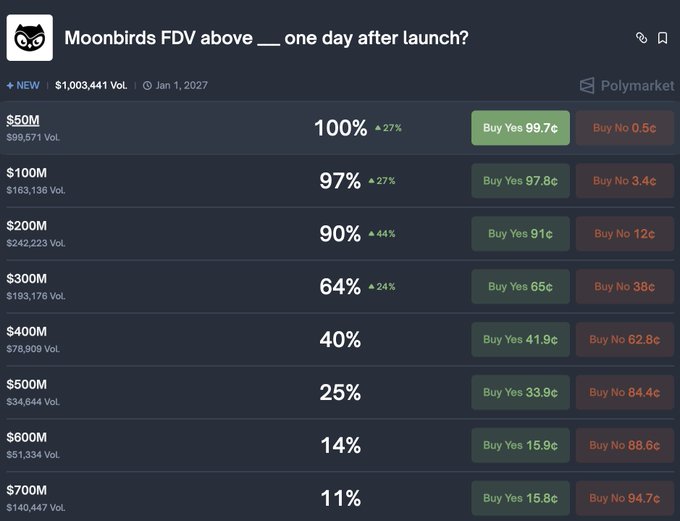Screen dimensions: 680x521
Task: Buy No at 12¢ for $200M
Action: (624, 234)
